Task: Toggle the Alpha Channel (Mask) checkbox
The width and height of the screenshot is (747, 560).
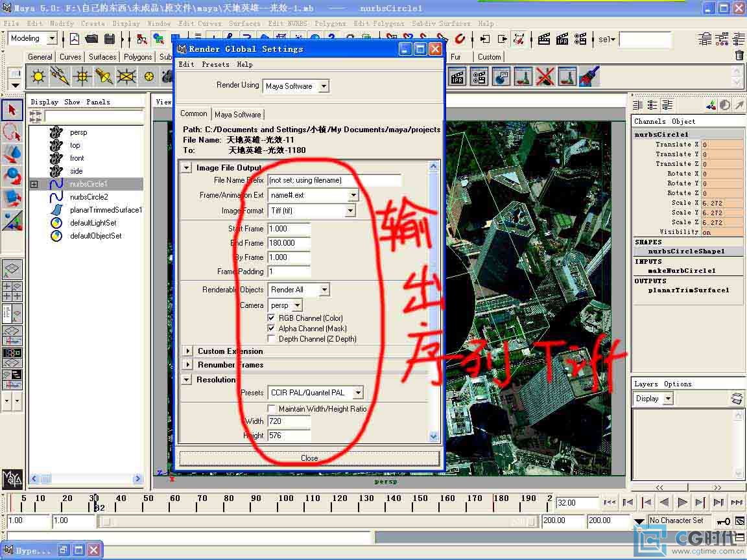Action: (271, 328)
